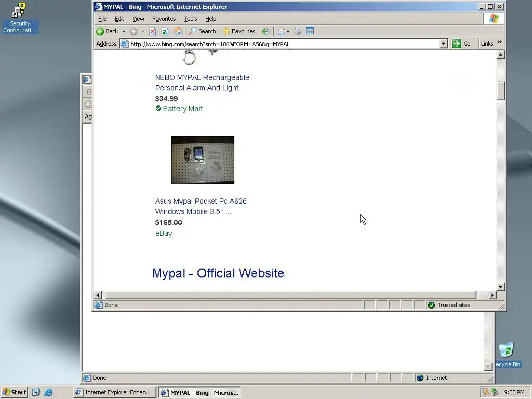Viewport: 532px width, 399px height.
Task: Open the Security Configuration desktop shortcut
Action: click(20, 18)
